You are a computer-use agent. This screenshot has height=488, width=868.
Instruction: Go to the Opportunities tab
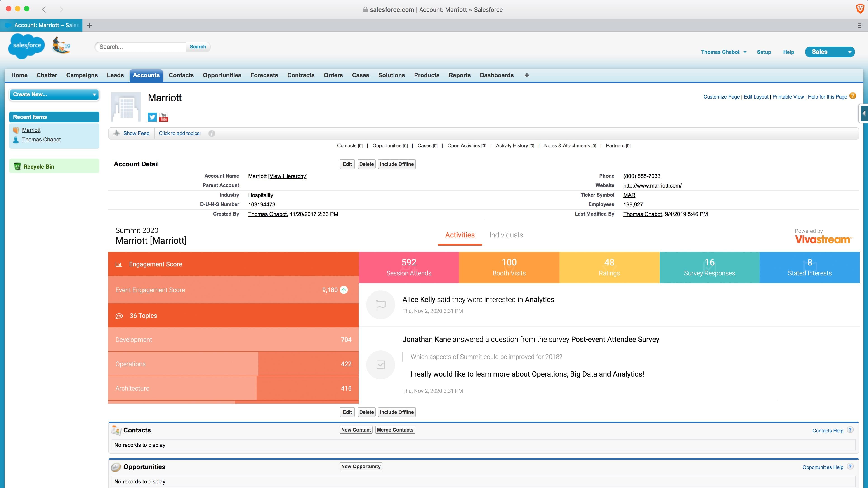click(222, 75)
